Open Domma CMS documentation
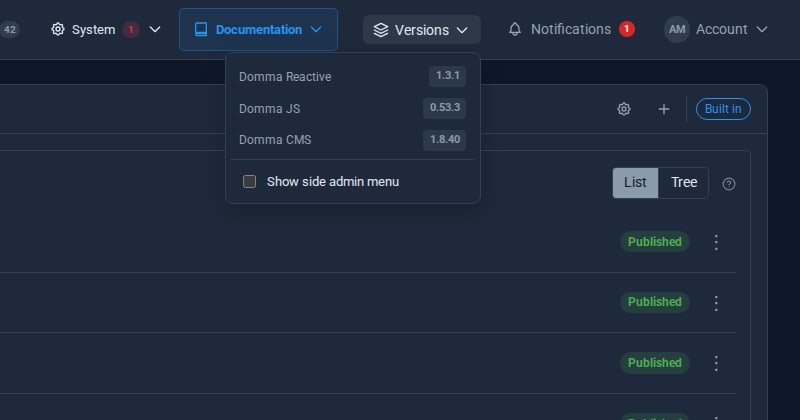The image size is (800, 420). 275,140
